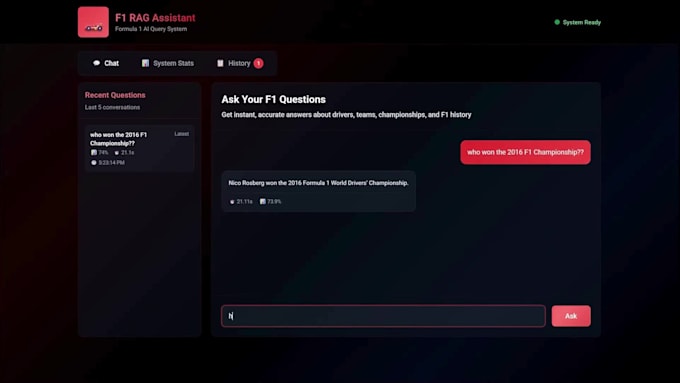Click the F1 race car logo icon

[93, 22]
